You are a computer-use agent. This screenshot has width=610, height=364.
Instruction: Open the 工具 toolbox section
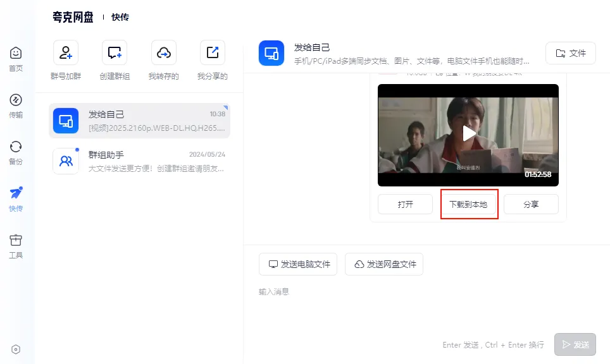[x=16, y=240]
